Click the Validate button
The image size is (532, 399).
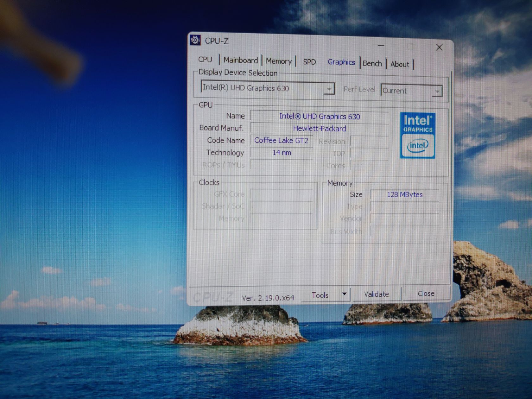[x=376, y=294]
